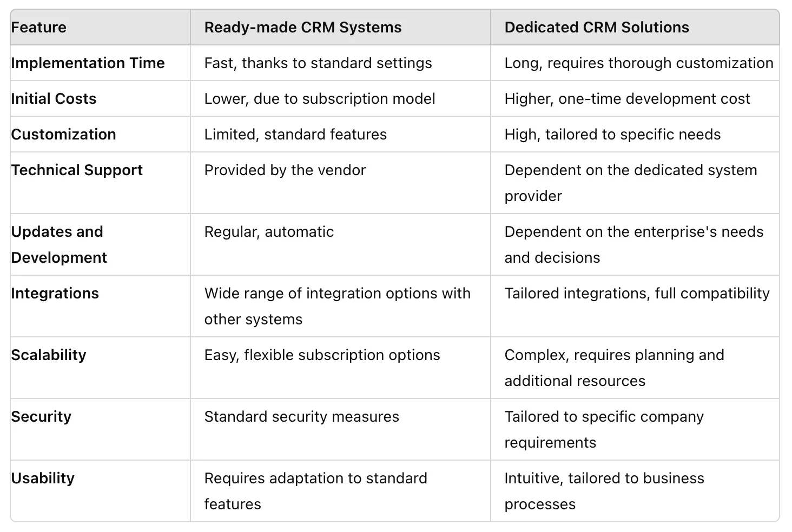Click the "Feature" column header

click(39, 28)
